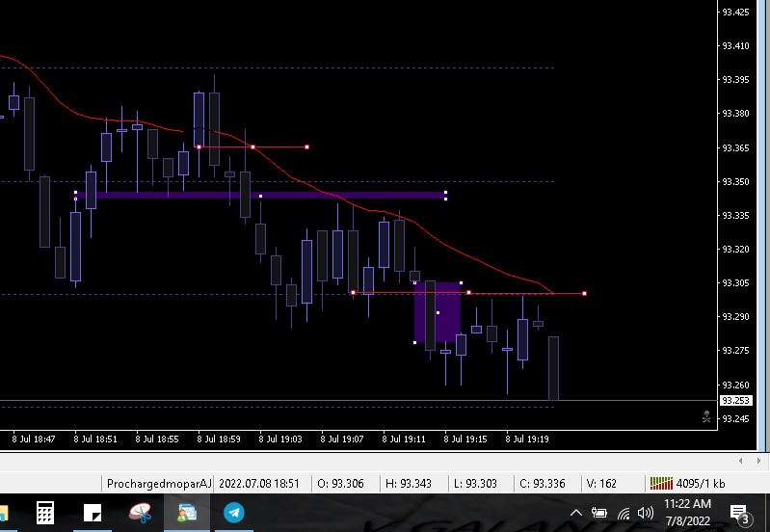Click the 93.290 price scale label
This screenshot has width=770, height=532.
pyautogui.click(x=735, y=316)
